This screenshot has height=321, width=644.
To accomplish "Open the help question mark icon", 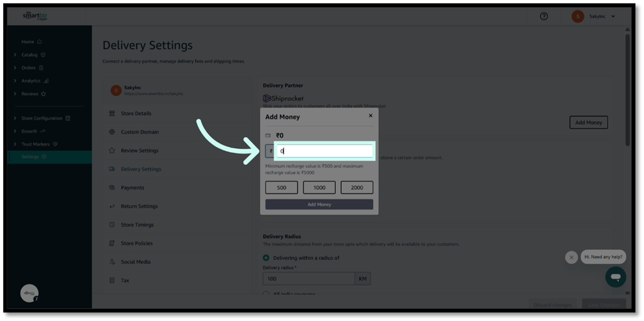I will coord(544,17).
